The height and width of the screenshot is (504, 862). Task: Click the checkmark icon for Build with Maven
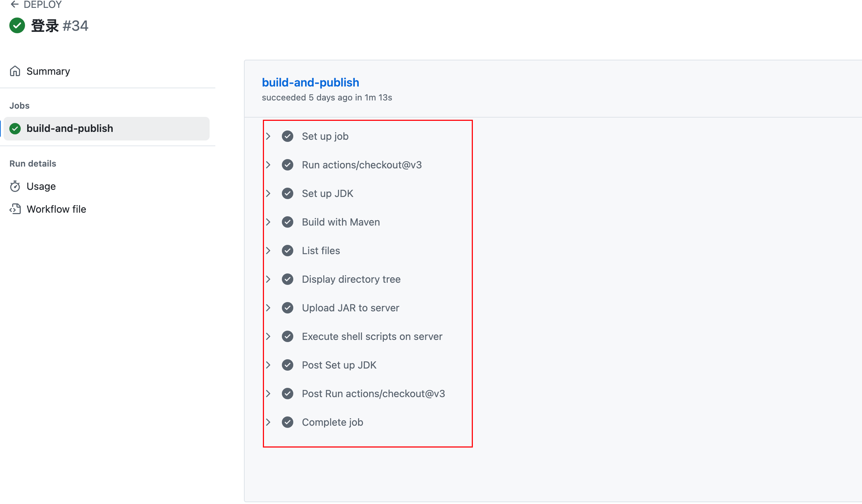coord(288,222)
